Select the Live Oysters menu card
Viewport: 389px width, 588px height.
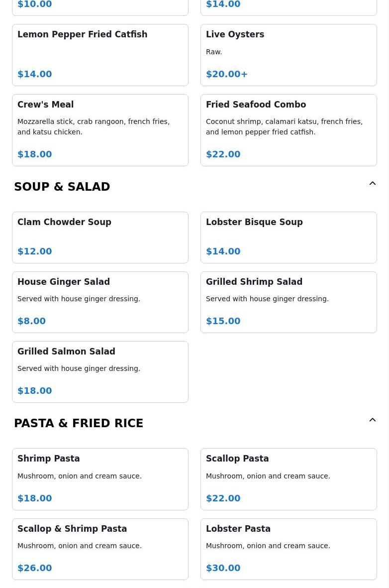tap(289, 55)
